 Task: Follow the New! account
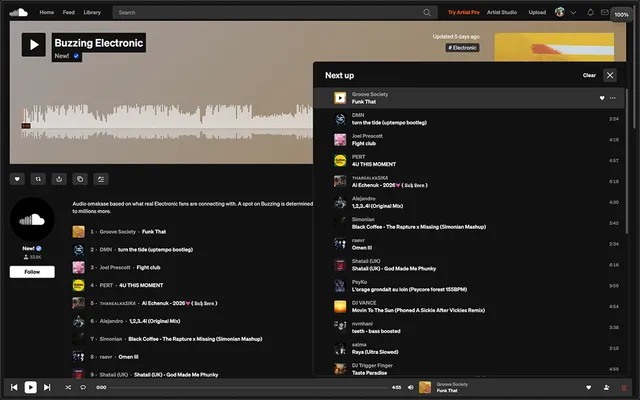coord(32,272)
